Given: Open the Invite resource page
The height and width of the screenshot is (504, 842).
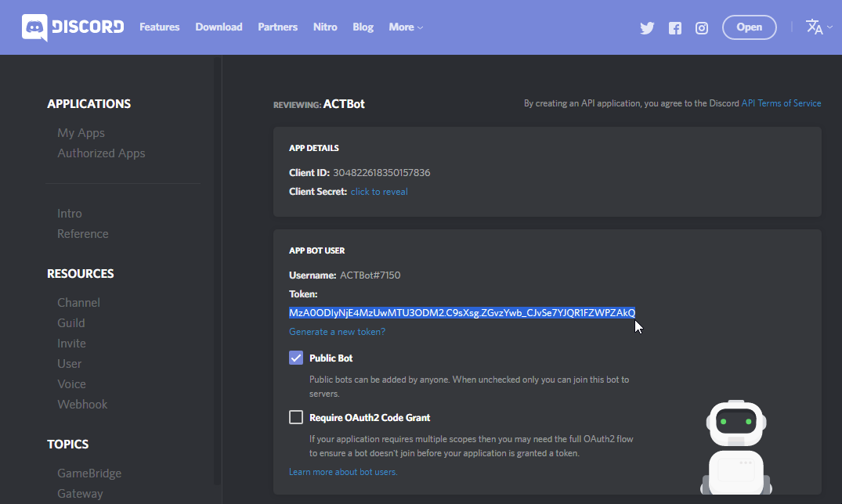Looking at the screenshot, I should [71, 343].
